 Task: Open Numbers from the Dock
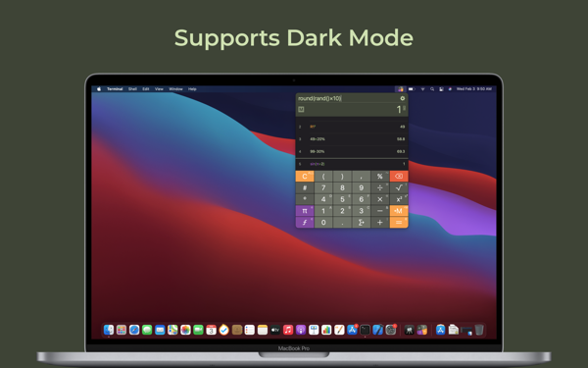326,330
